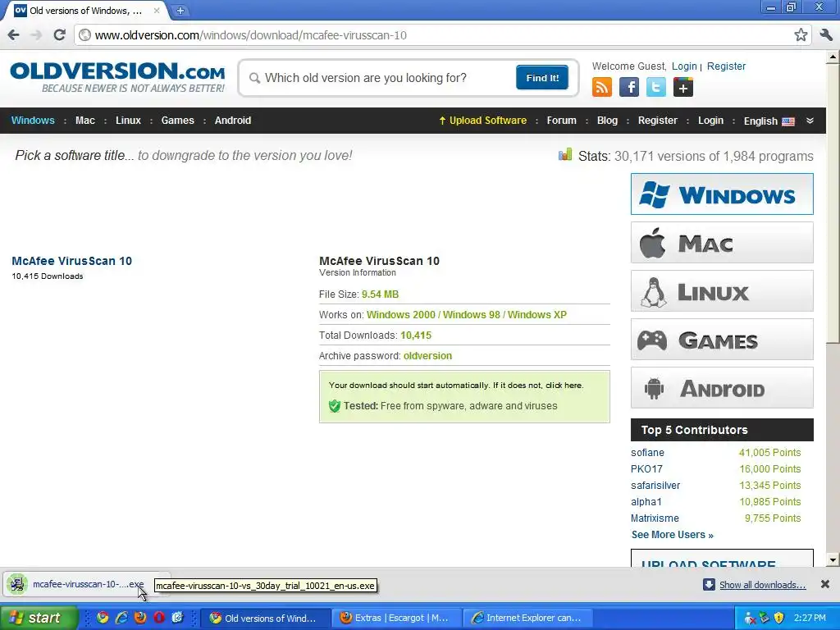Image resolution: width=840 pixels, height=630 pixels.
Task: Expand the nav bar double-chevron
Action: 810,121
